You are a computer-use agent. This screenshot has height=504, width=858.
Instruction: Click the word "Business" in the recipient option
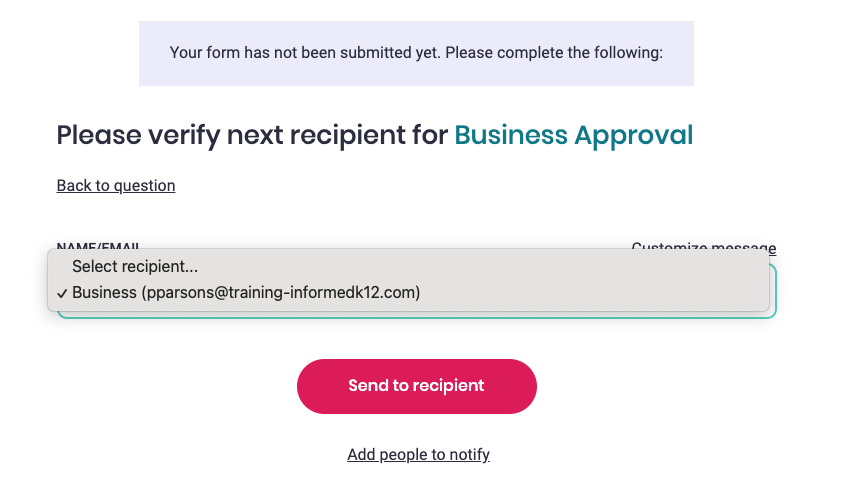click(x=104, y=293)
